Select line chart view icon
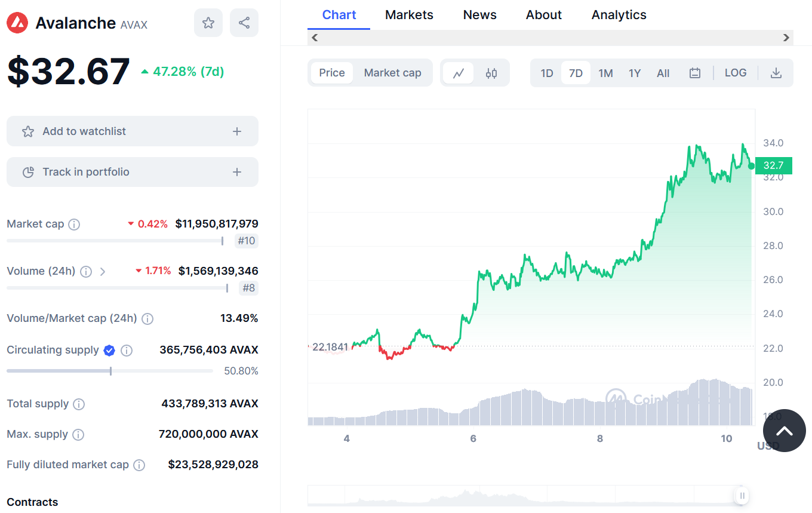 click(459, 73)
